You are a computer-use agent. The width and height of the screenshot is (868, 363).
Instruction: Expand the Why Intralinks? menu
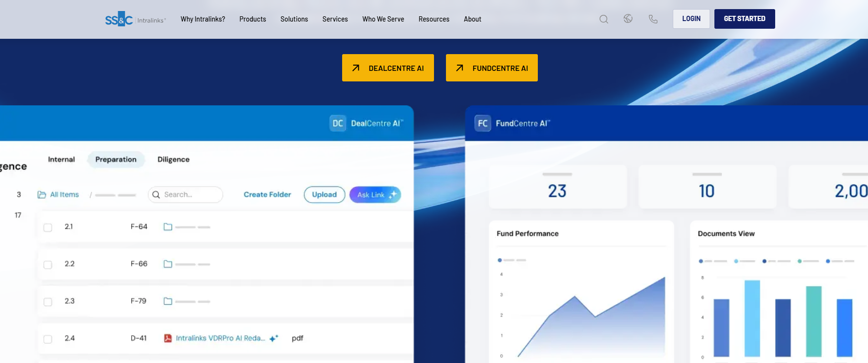pyautogui.click(x=203, y=19)
